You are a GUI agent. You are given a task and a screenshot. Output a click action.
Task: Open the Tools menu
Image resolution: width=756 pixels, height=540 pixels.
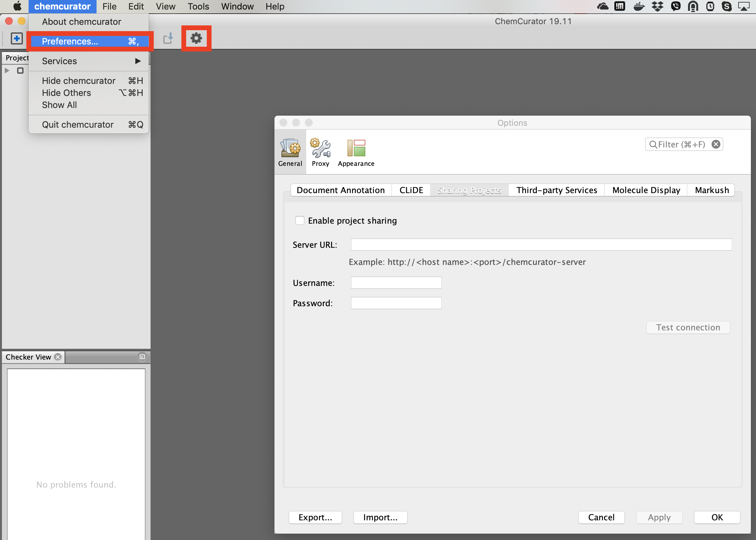point(198,6)
